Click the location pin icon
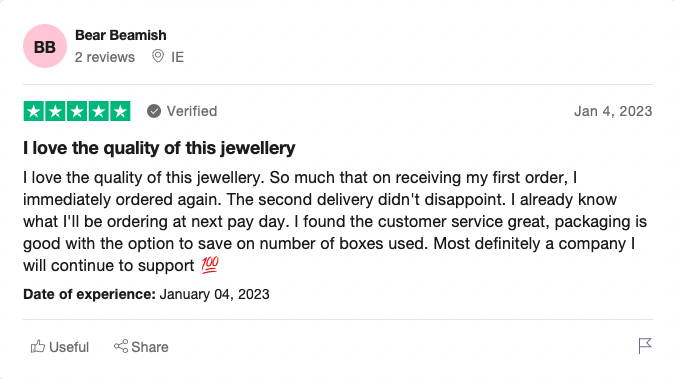This screenshot has height=379, width=674. click(158, 56)
